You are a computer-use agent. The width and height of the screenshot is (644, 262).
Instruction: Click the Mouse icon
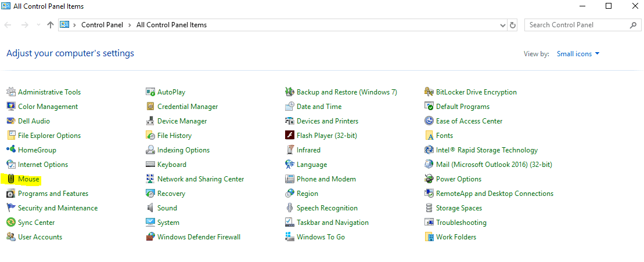tap(11, 179)
